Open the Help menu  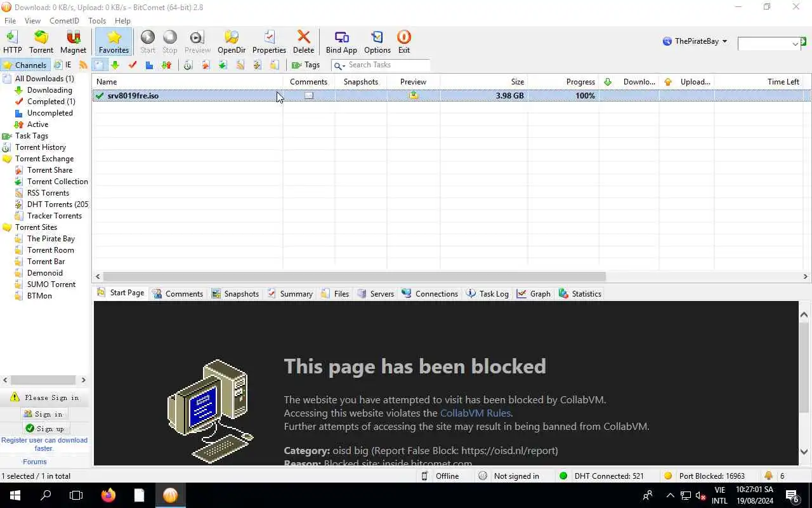point(122,21)
